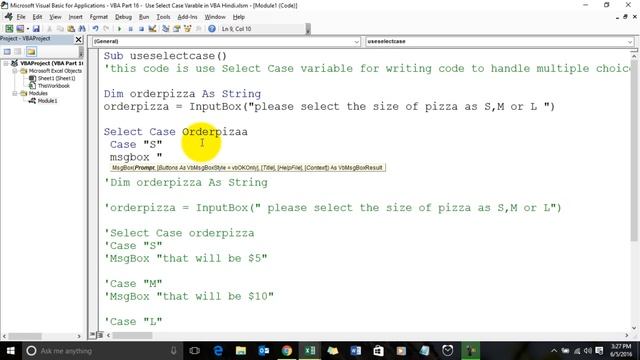Image resolution: width=640 pixels, height=360 pixels.
Task: Open the Format menu
Action: (99, 17)
